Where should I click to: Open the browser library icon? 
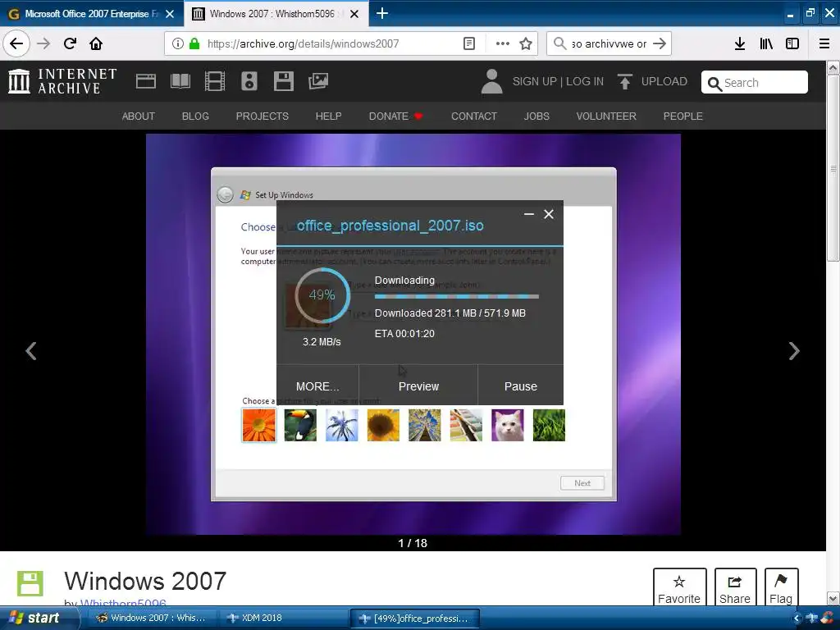(766, 44)
